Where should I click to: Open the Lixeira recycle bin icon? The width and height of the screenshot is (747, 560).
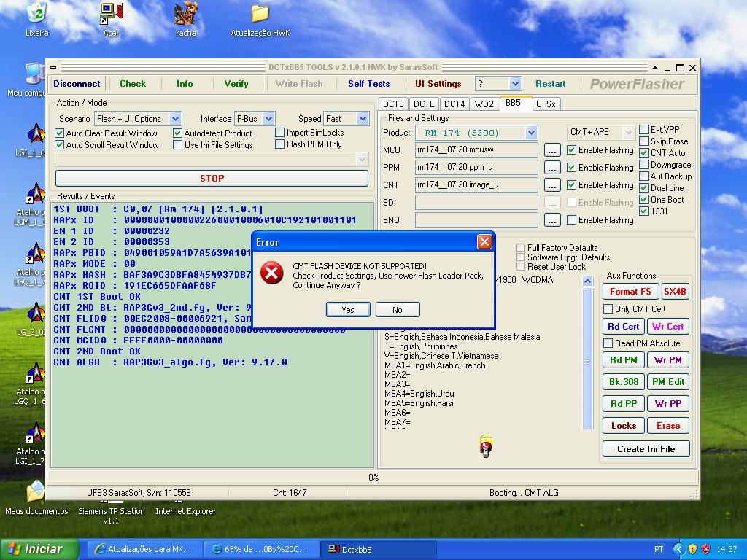pos(36,13)
